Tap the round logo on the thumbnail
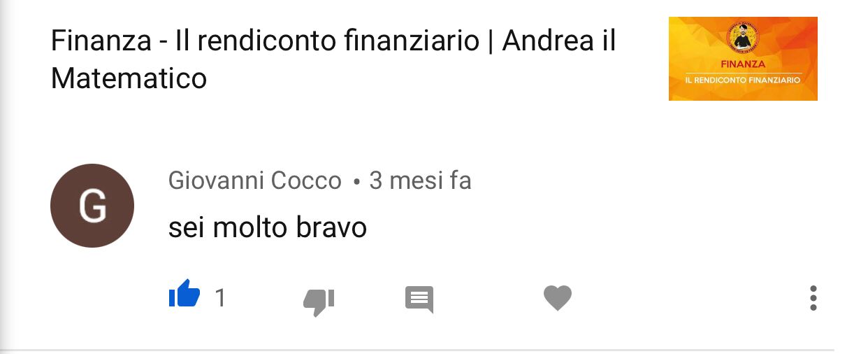 click(x=744, y=37)
